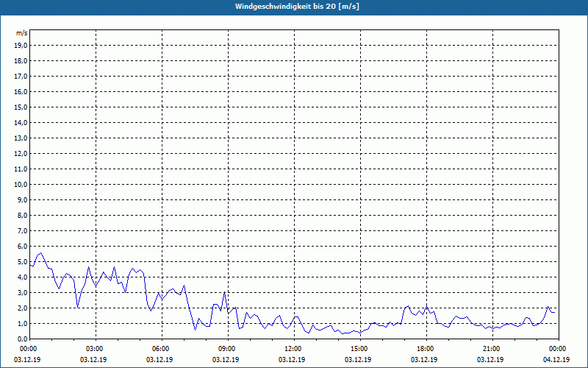Select the '13,0' y-axis label
The image size is (588, 368).
point(21,138)
